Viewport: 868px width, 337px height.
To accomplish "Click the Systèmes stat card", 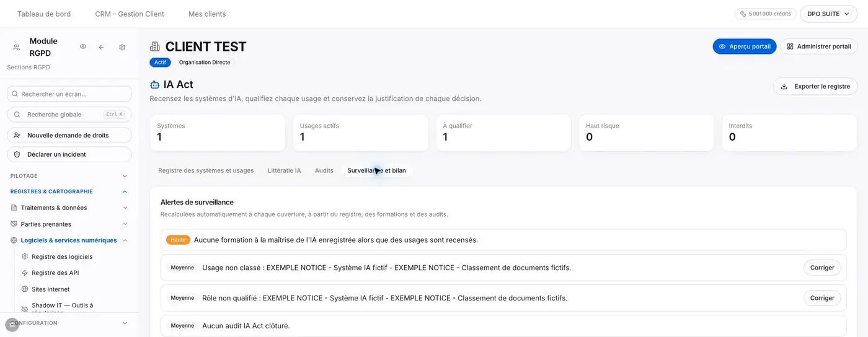I will click(218, 133).
